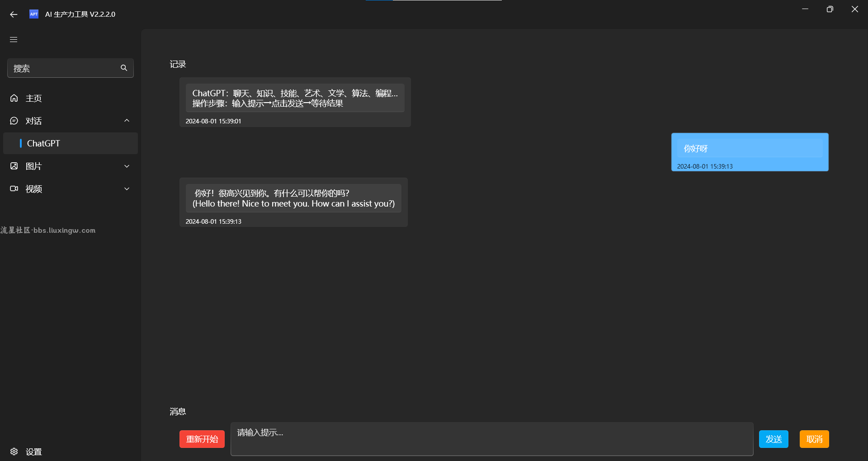Click the orange 取消 cancel button

(x=814, y=439)
